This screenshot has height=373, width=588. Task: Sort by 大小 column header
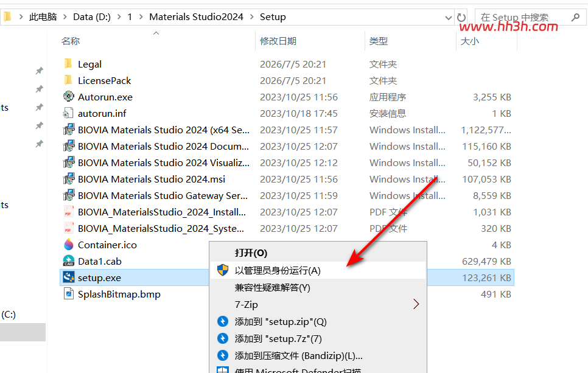click(469, 41)
